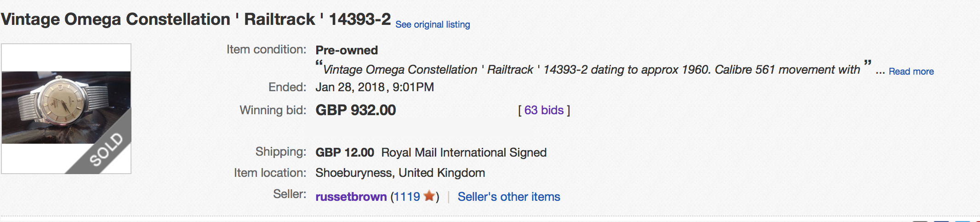Viewport: 980px width, 222px height.
Task: Click the GBP 12.00 shipping cost
Action: [345, 152]
